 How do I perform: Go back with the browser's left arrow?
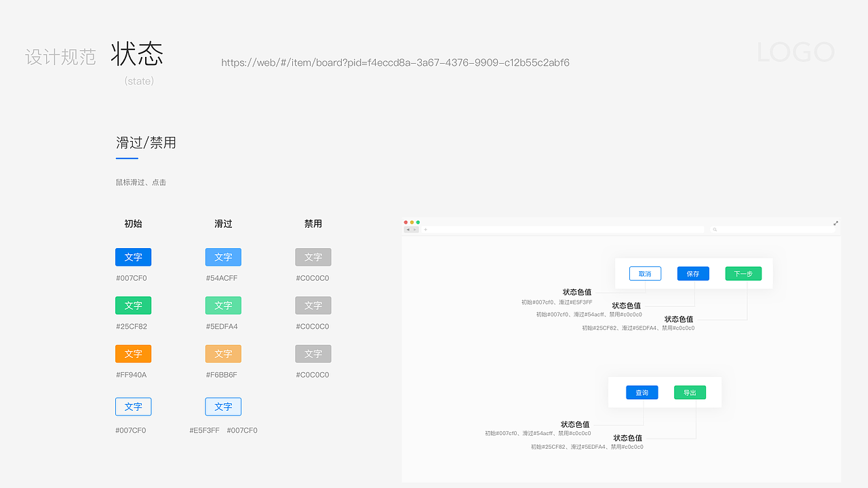coord(408,230)
